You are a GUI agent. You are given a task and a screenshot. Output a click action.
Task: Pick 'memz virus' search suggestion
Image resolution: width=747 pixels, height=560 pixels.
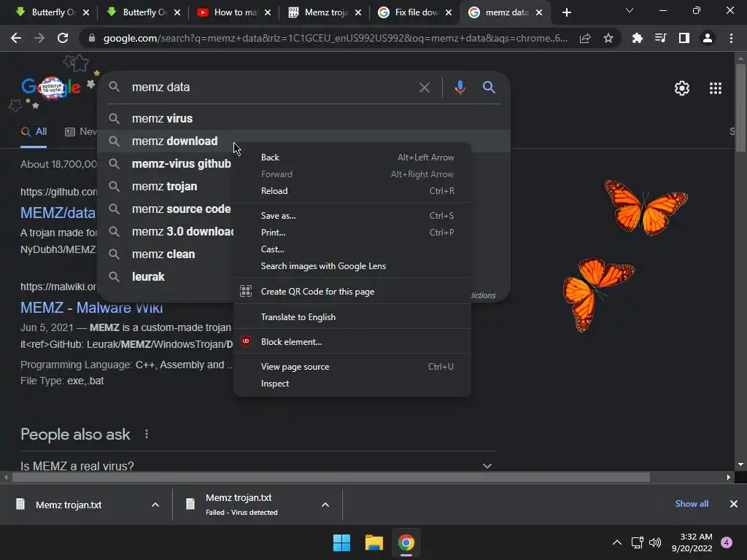pyautogui.click(x=304, y=119)
